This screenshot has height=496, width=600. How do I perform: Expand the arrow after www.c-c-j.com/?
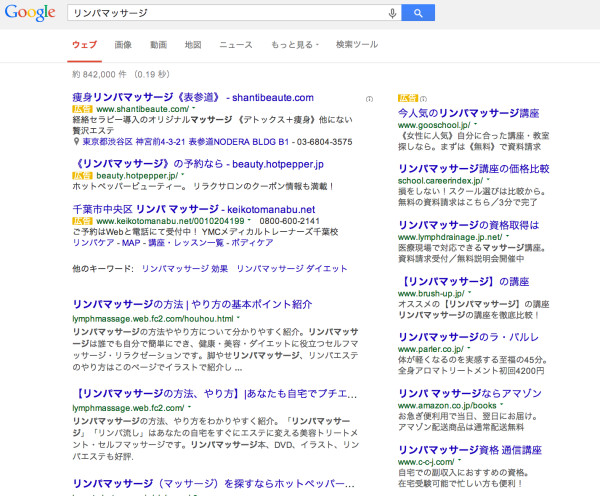point(460,461)
